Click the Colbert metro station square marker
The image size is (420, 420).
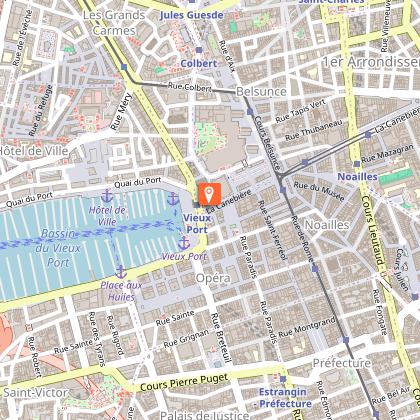pyautogui.click(x=199, y=50)
